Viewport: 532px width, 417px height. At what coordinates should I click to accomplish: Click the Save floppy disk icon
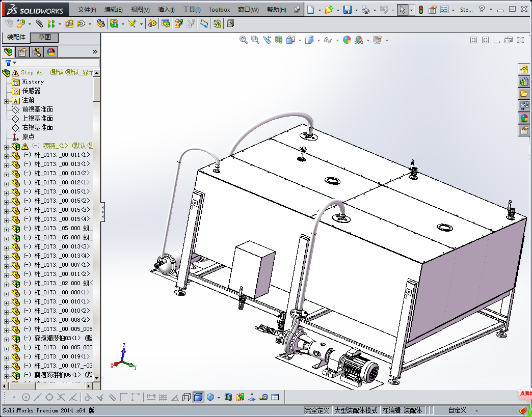(x=347, y=10)
